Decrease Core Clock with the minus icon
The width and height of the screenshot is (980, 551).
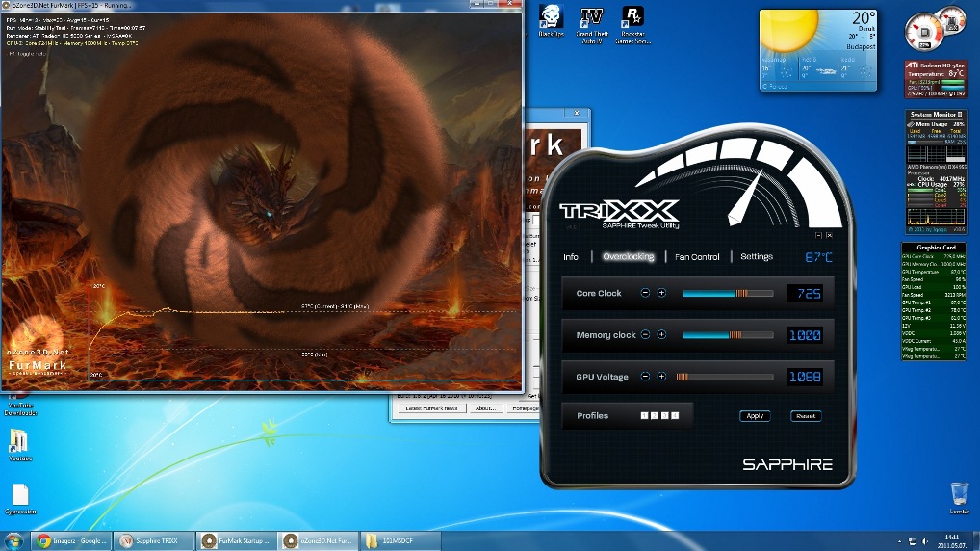click(645, 293)
